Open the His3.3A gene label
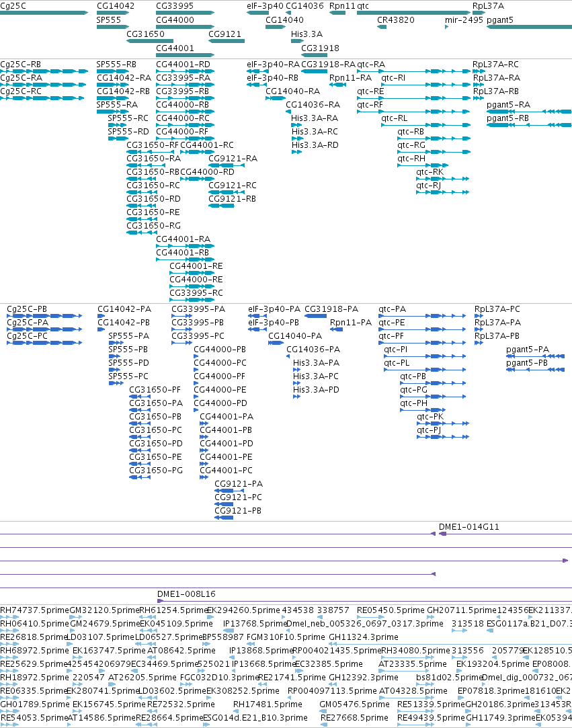Viewport: 572px width, 728px height. click(307, 34)
